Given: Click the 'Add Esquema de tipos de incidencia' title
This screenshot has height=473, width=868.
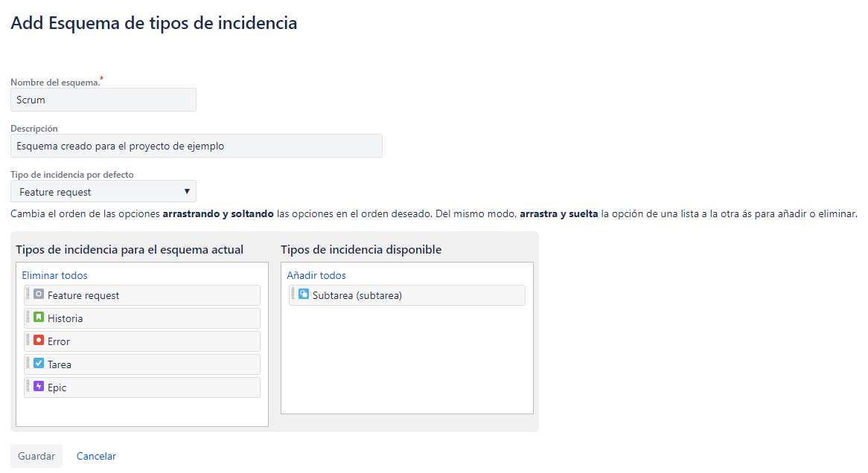Looking at the screenshot, I should click(154, 23).
